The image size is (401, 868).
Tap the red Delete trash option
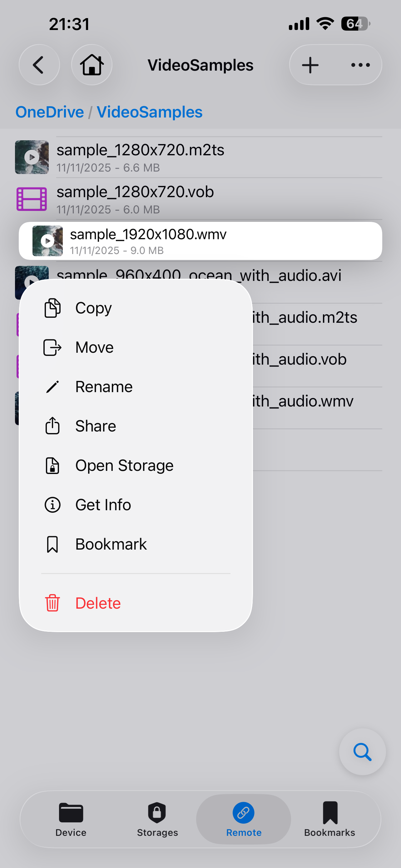[136, 603]
